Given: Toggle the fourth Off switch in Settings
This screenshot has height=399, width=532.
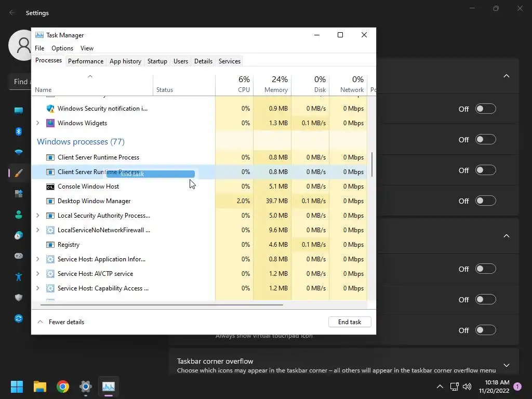Looking at the screenshot, I should pyautogui.click(x=486, y=201).
